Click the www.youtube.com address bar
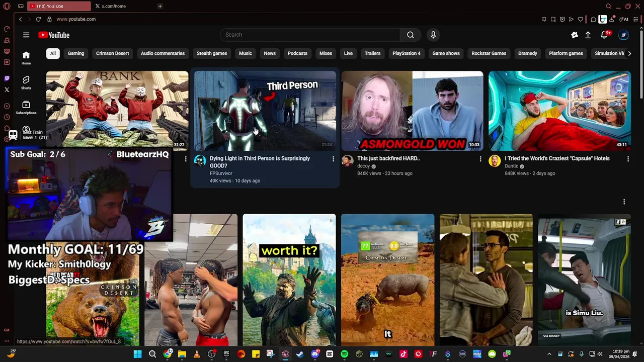644x362 pixels. point(76,19)
